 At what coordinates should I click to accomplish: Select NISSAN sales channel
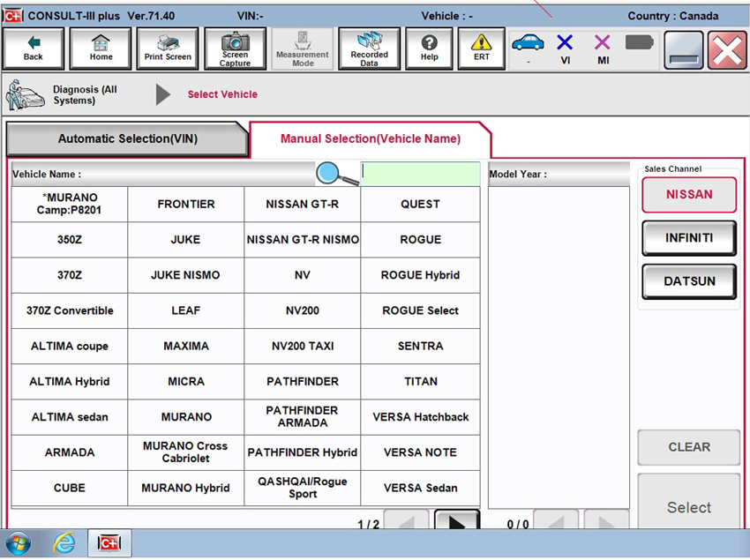click(689, 195)
